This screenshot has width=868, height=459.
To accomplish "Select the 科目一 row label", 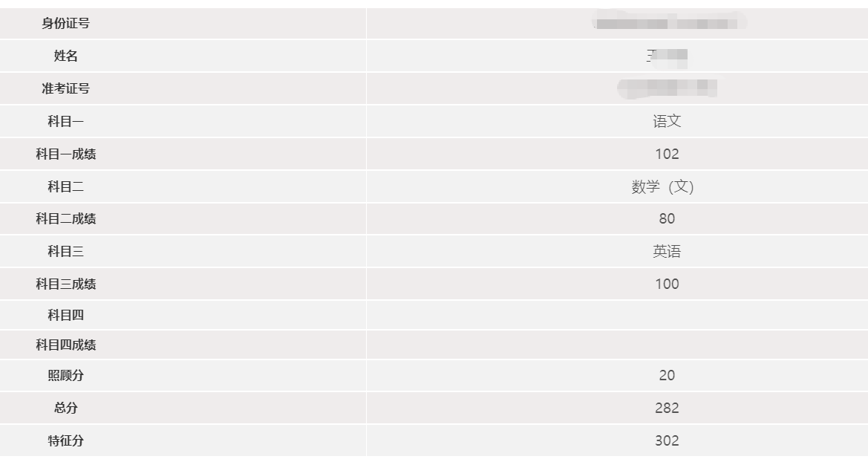I will (65, 122).
